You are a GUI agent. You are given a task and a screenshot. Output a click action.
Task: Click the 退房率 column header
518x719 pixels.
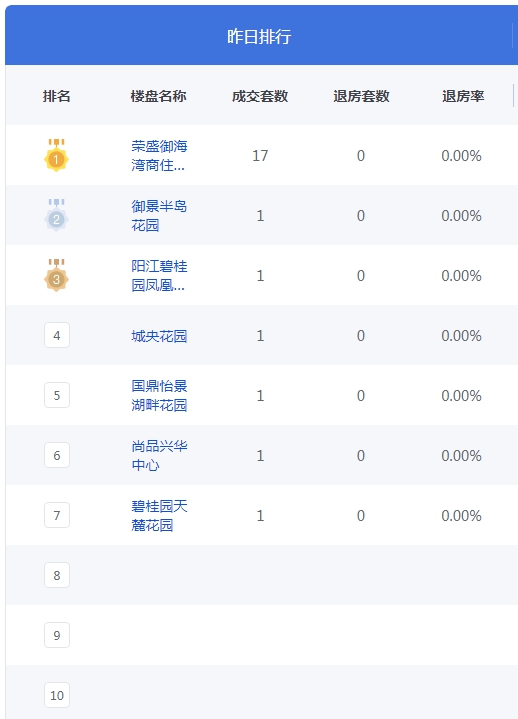463,96
